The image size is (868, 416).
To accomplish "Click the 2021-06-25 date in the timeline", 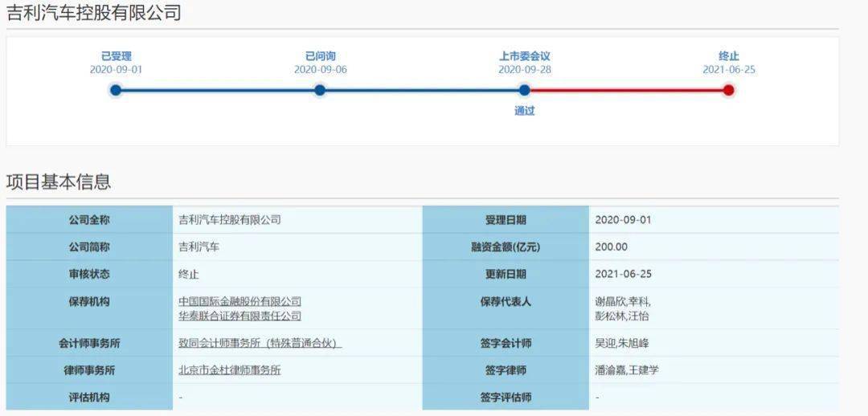I will (729, 70).
